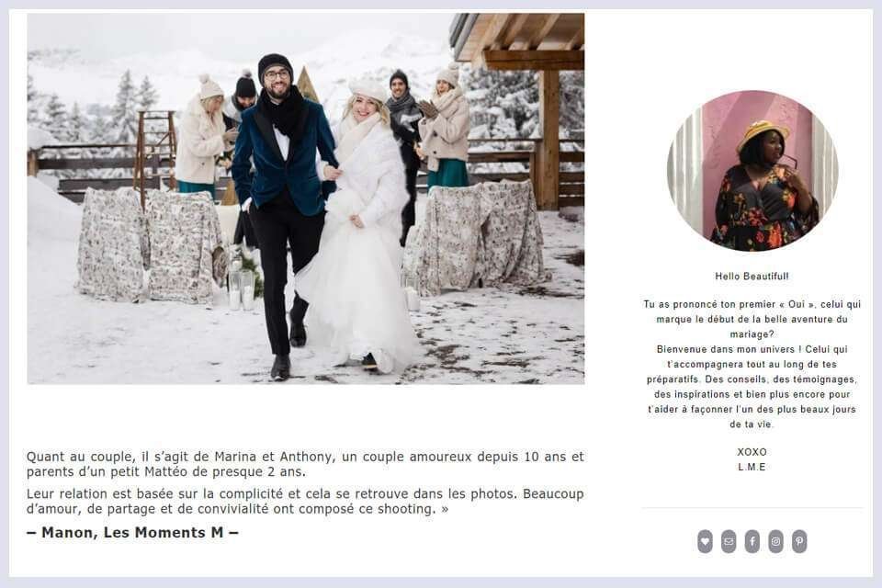Visit the Facebook page icon
Screen dimensions: 882x588
point(752,541)
